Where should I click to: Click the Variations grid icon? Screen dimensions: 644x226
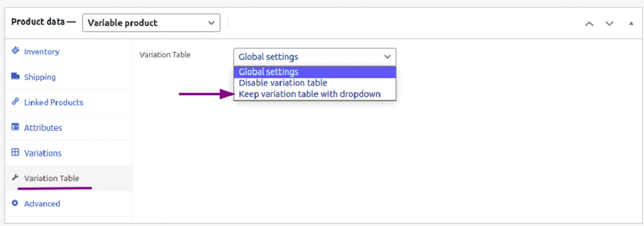[15, 153]
